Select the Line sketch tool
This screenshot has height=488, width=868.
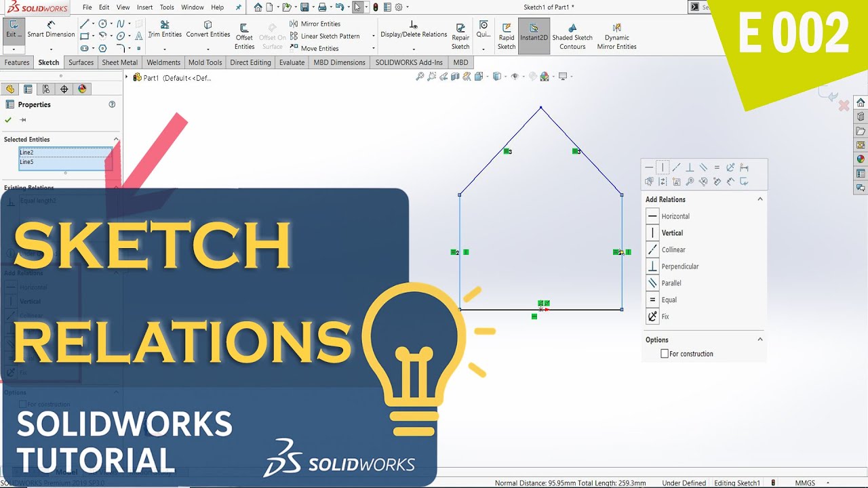tap(84, 24)
